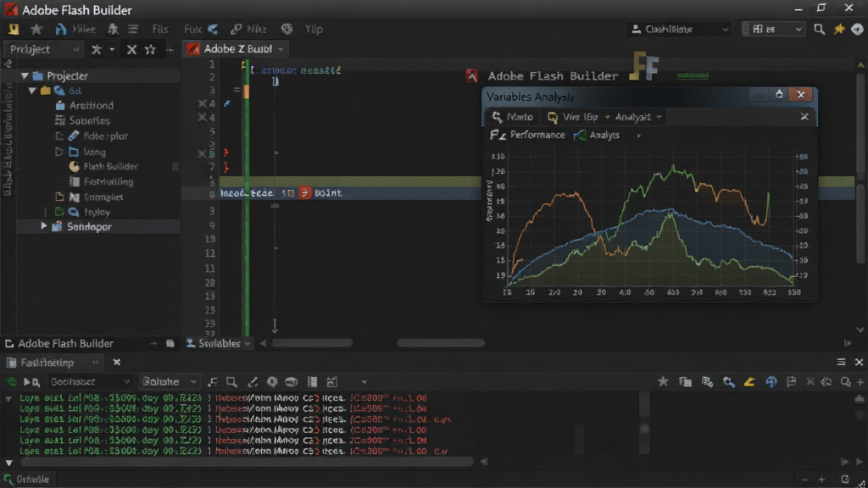The image size is (868, 488).
Task: Click the star icon next to Project dropdown
Action: (97, 49)
